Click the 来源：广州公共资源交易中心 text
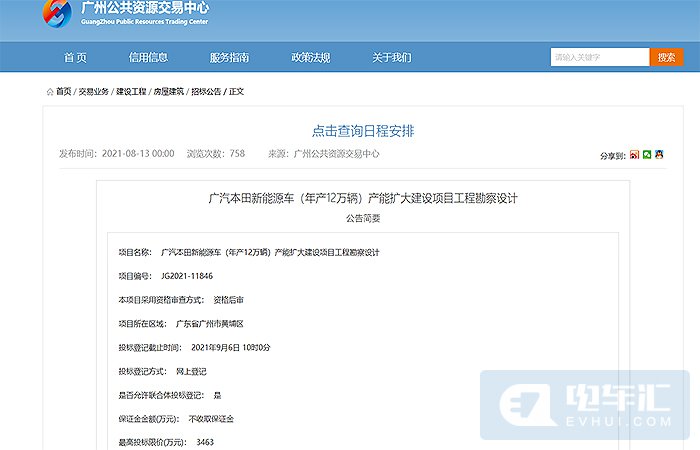The image size is (700, 450). pyautogui.click(x=324, y=154)
